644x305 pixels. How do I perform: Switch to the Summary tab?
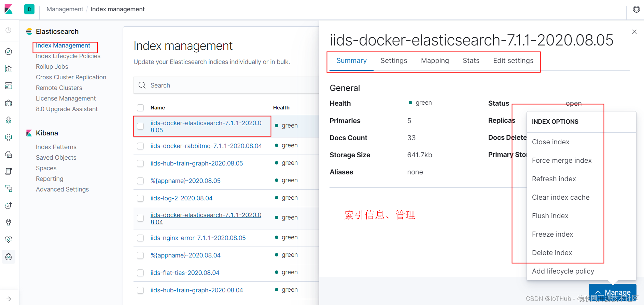351,61
